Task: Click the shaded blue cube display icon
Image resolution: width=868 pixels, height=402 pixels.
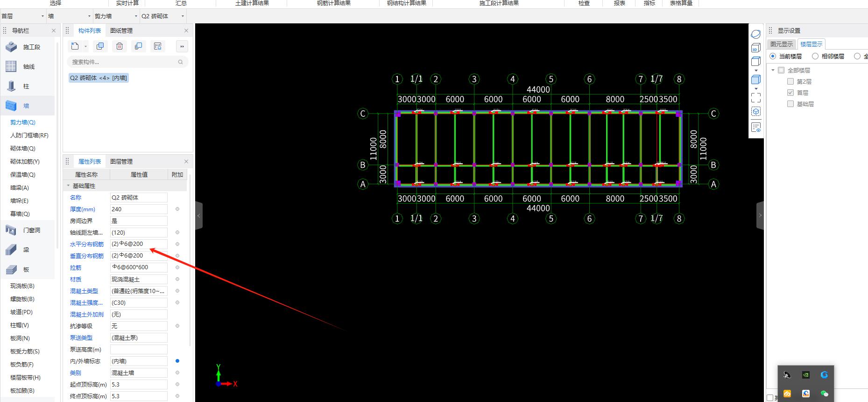Action: (756, 79)
